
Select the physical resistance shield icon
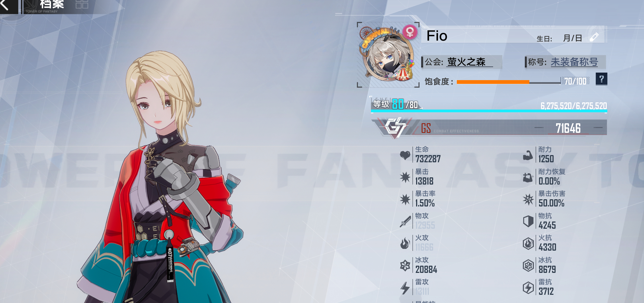[528, 221]
